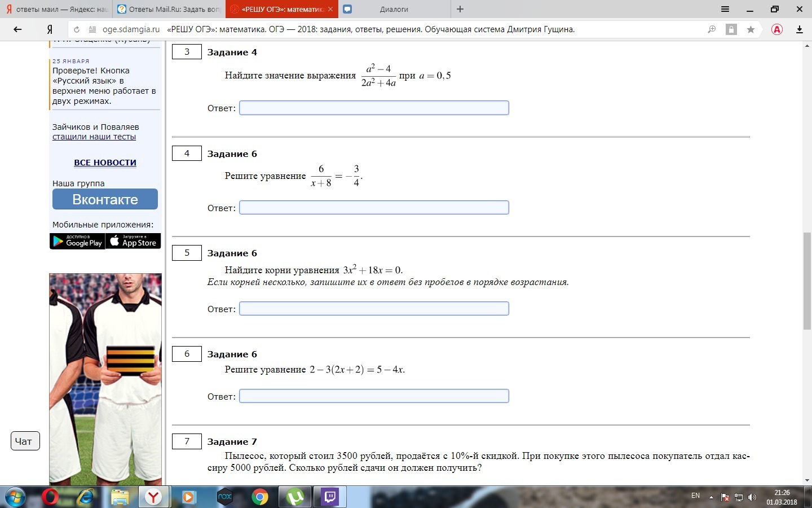Open the browser hamburger menu
Screen dimensions: 812x508
pos(725,9)
